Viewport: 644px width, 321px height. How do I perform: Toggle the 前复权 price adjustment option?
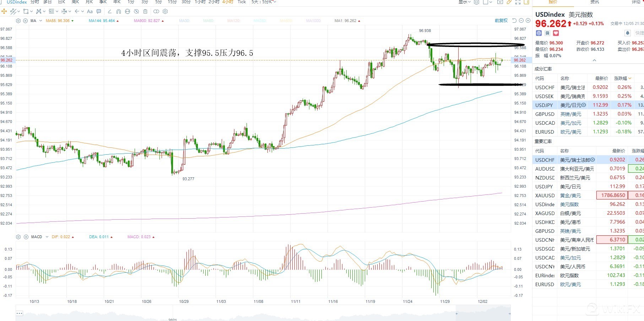501,21
